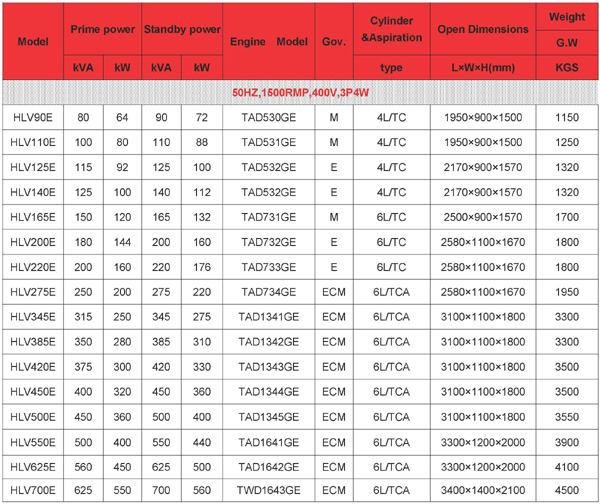Click the ECM cell in HLV275E row
600x504 pixels.
coord(334,292)
